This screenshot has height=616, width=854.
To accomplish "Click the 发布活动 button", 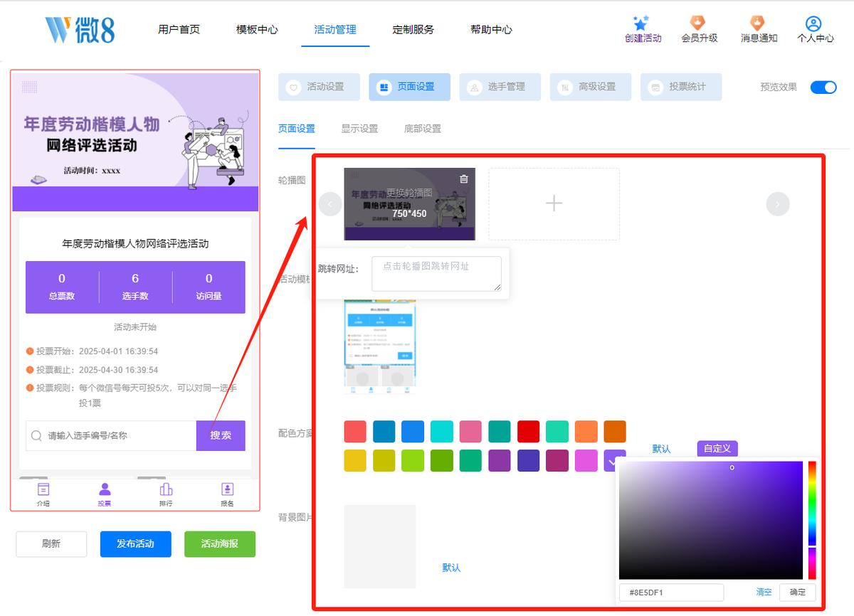I will coord(135,544).
